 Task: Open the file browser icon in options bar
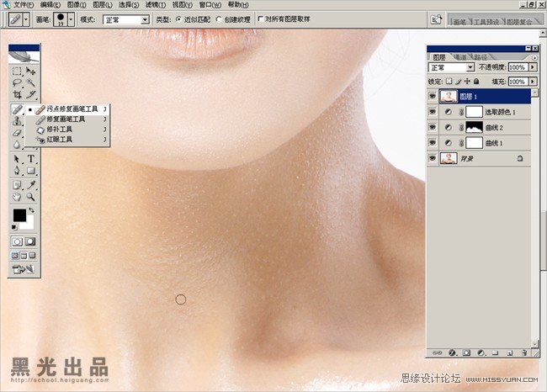pos(436,19)
